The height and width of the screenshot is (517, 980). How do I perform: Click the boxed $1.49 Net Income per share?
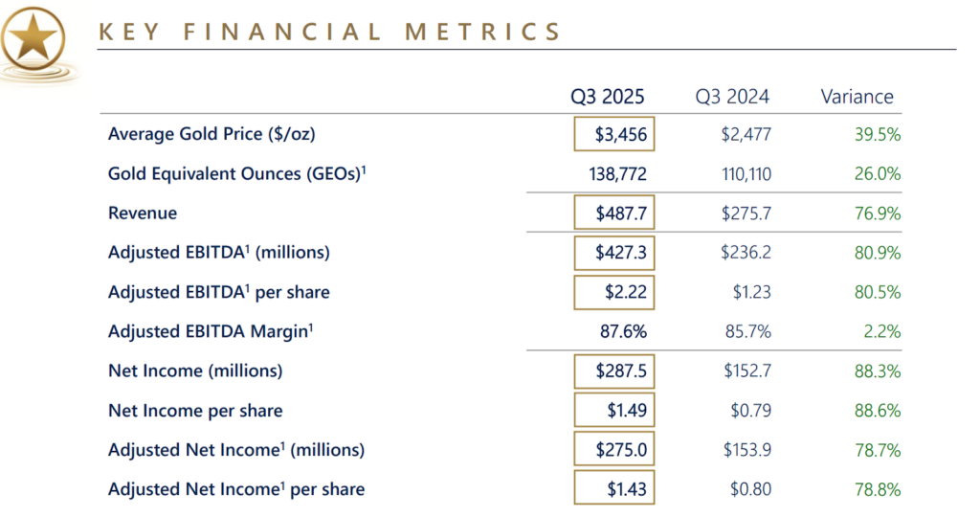613,410
